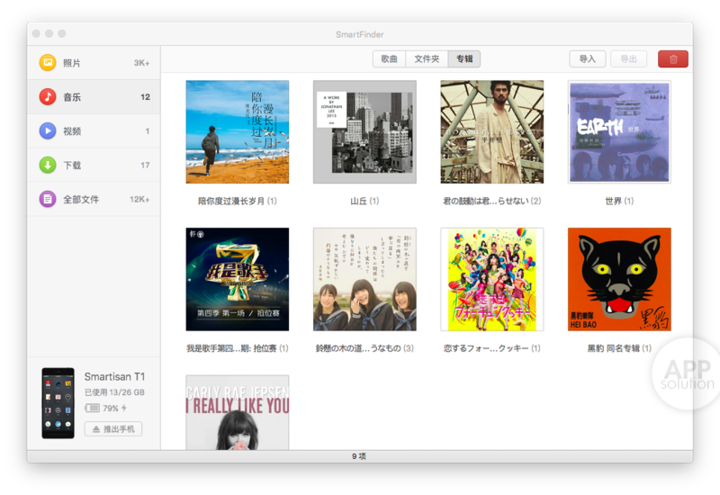720x495 pixels.
Task: Open the 黑豹 同名专辑 album cover
Action: [x=619, y=279]
